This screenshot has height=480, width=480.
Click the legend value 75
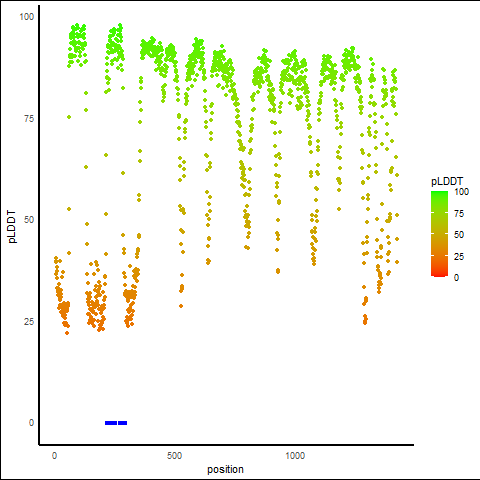pos(459,214)
